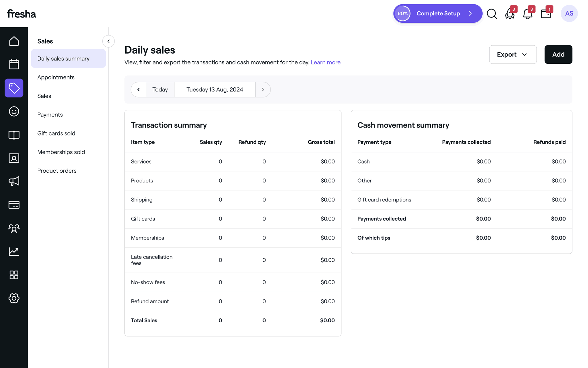Click the Gross total column header
Image resolution: width=588 pixels, height=368 pixels.
321,142
